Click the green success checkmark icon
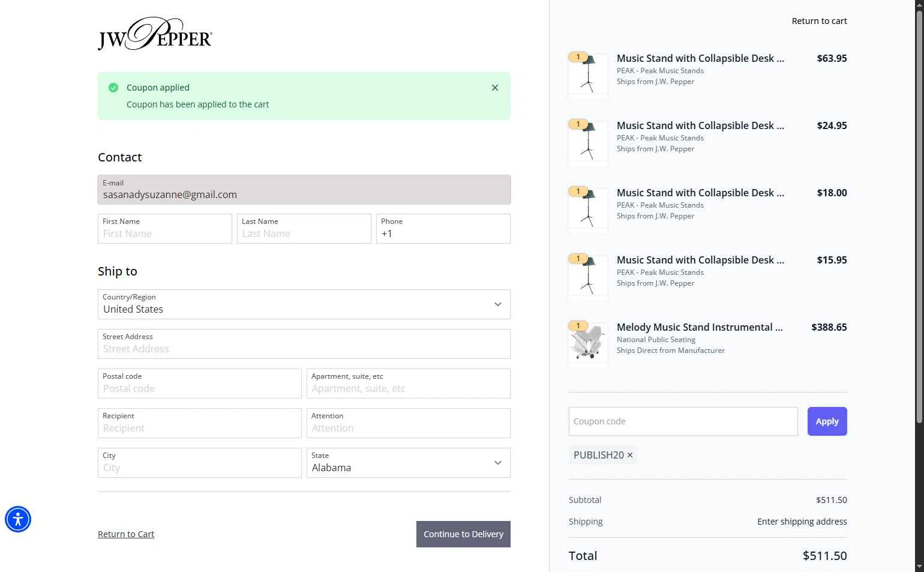The width and height of the screenshot is (924, 572). [x=113, y=88]
